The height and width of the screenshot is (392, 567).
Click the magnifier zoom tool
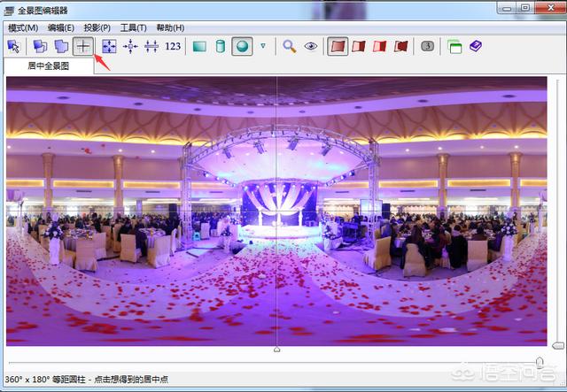pyautogui.click(x=290, y=46)
